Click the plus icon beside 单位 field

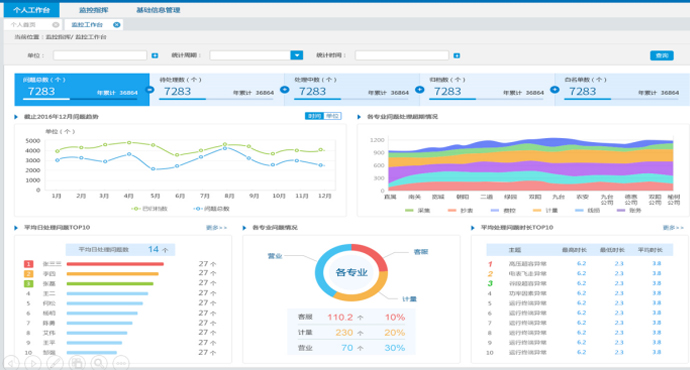pos(155,55)
